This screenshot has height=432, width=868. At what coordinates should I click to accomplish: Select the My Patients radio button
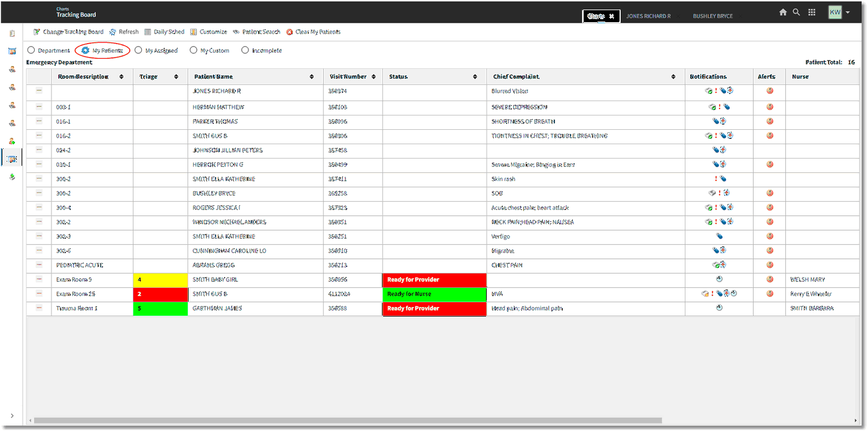point(86,51)
